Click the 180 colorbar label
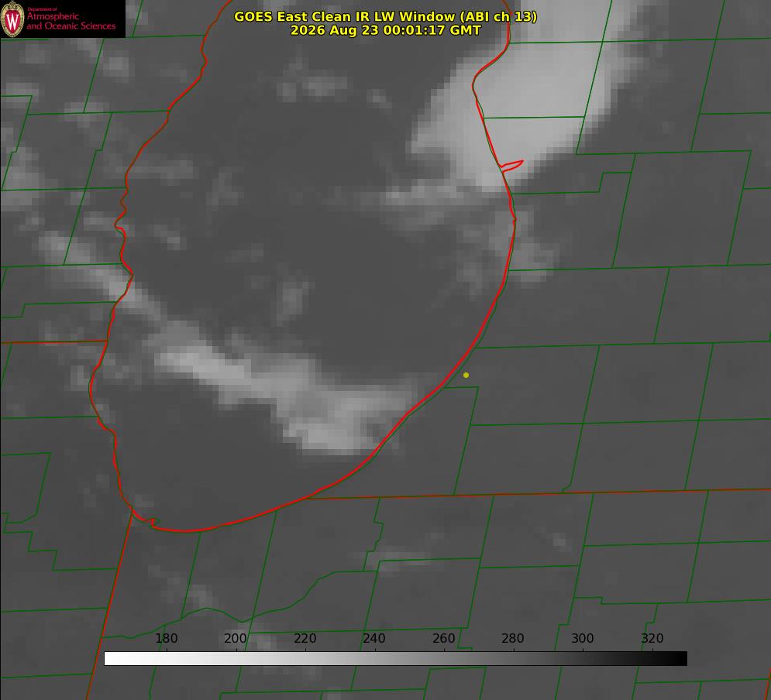The width and height of the screenshot is (771, 700). click(166, 638)
